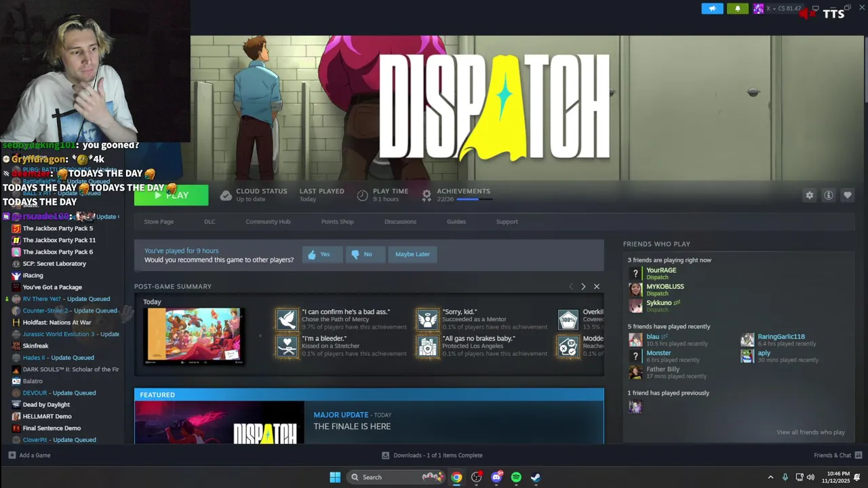Open the Discussions tab

pos(400,222)
